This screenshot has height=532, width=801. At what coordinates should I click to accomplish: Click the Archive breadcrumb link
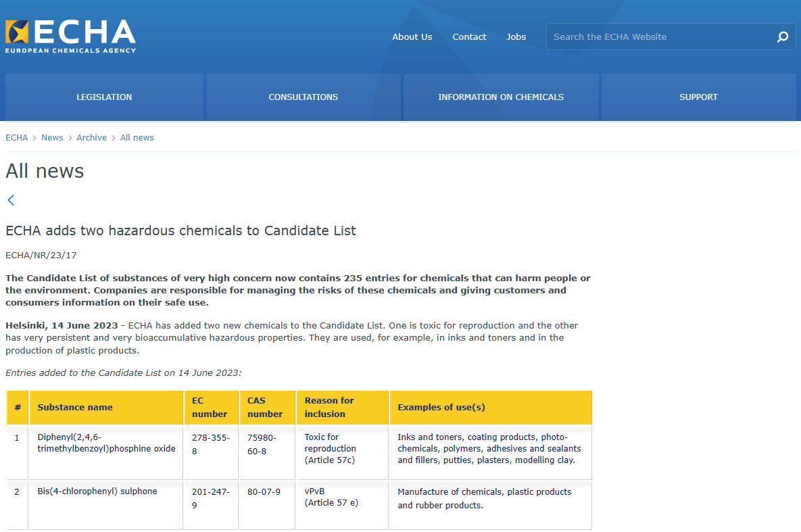[x=91, y=137]
